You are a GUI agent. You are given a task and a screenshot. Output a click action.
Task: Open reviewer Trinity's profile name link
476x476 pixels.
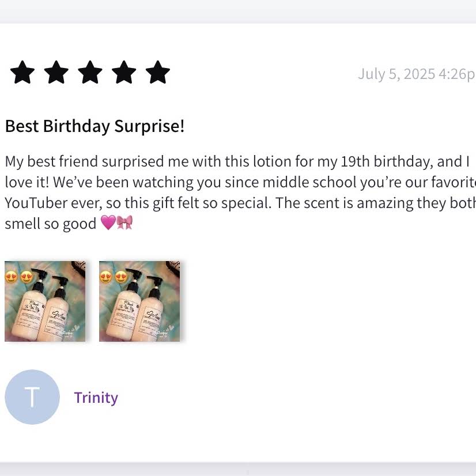[96, 398]
